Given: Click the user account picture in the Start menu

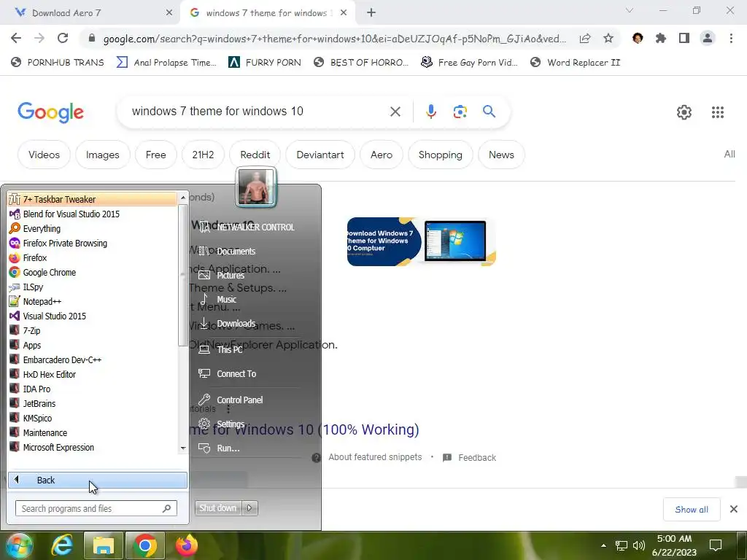Looking at the screenshot, I should pyautogui.click(x=256, y=187).
